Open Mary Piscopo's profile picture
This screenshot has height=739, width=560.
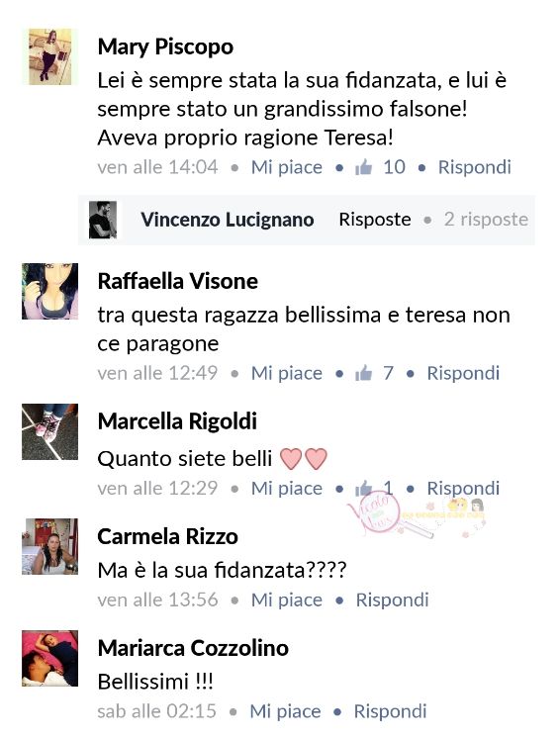(x=50, y=56)
